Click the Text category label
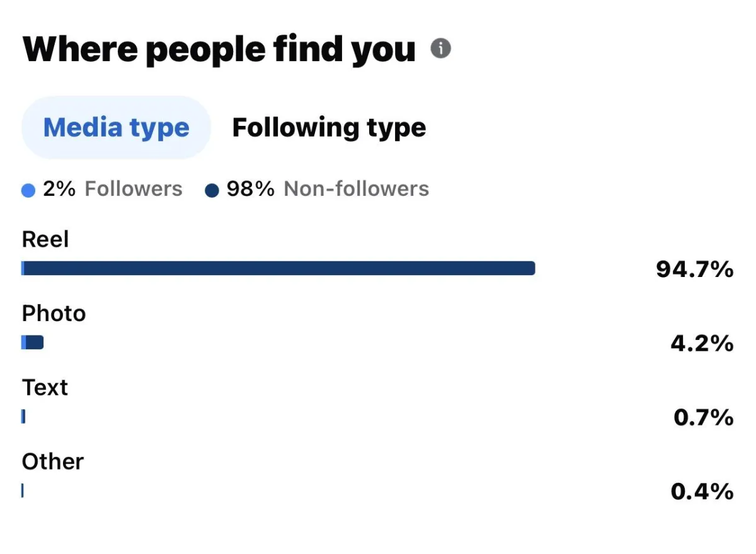The width and height of the screenshot is (756, 554). (x=45, y=387)
